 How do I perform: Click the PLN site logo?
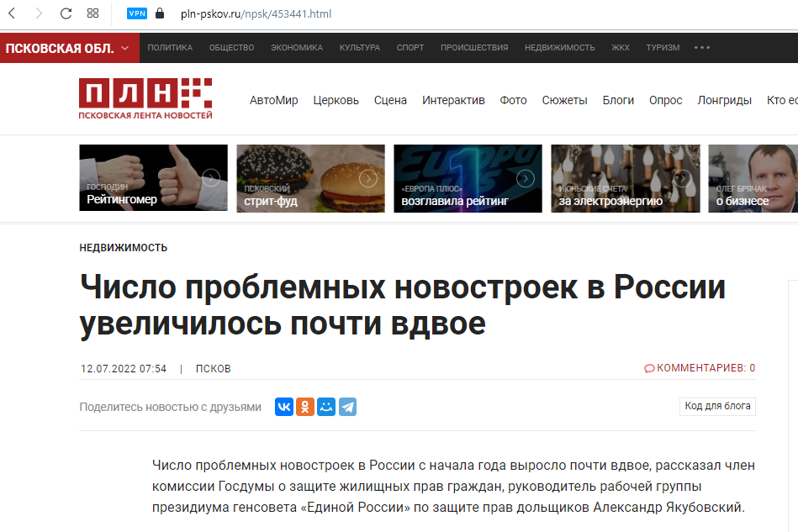pyautogui.click(x=145, y=98)
